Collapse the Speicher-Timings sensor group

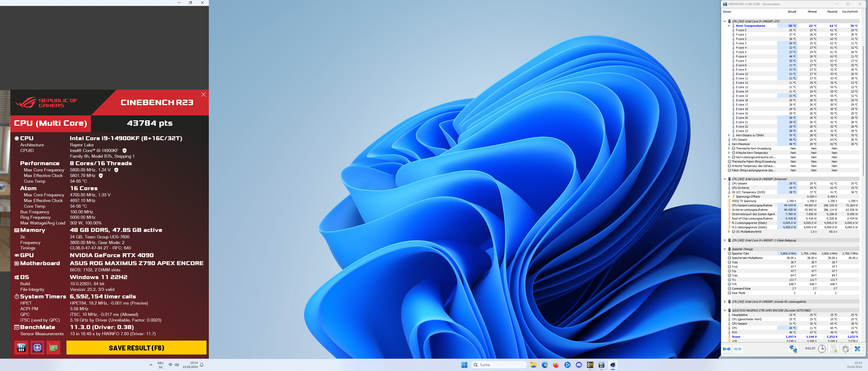pos(725,249)
